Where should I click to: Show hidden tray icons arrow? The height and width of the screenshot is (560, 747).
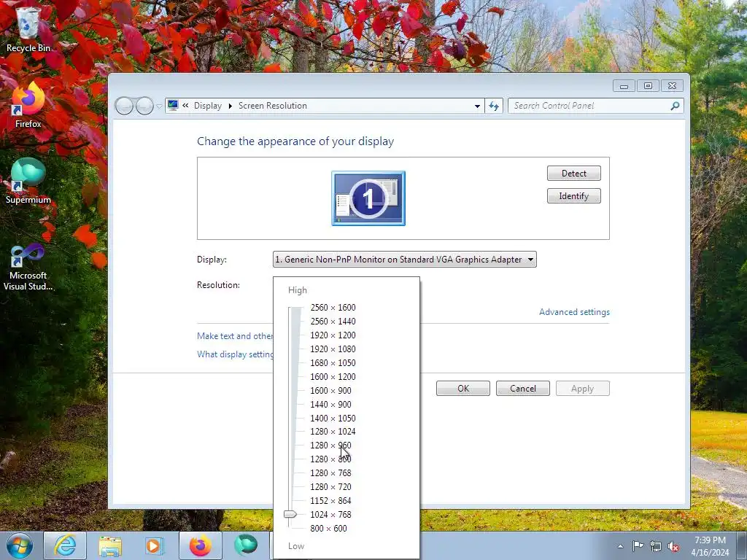(x=620, y=546)
